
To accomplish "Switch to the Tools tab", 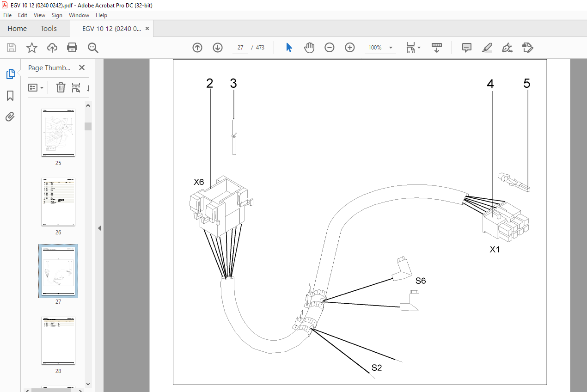I will pos(49,28).
